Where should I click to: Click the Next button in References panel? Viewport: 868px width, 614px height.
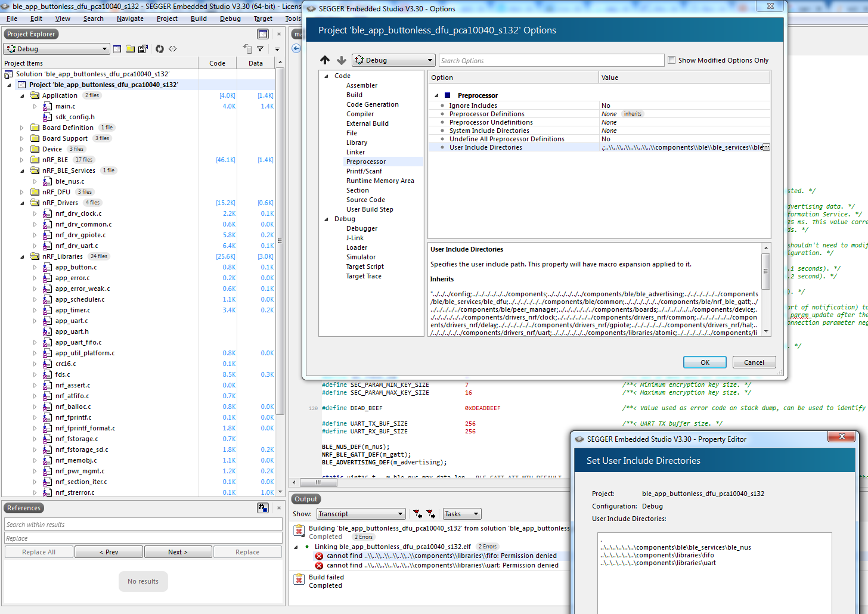[x=178, y=552]
